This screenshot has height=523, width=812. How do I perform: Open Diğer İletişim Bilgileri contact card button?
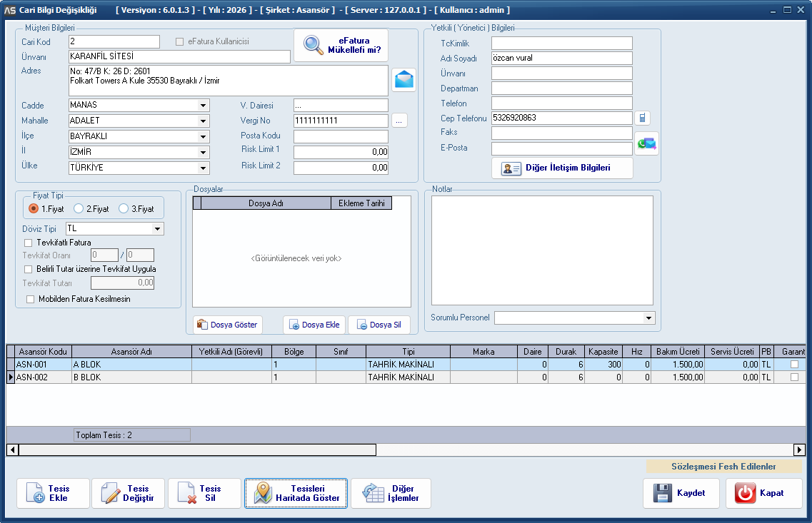562,168
